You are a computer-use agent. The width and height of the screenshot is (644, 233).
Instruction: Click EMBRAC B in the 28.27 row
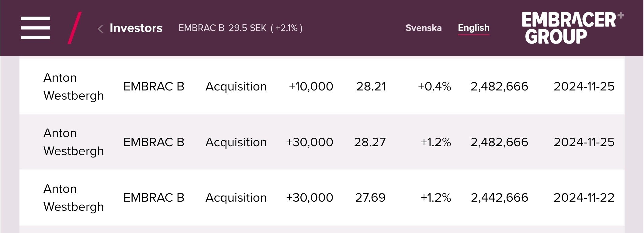154,142
